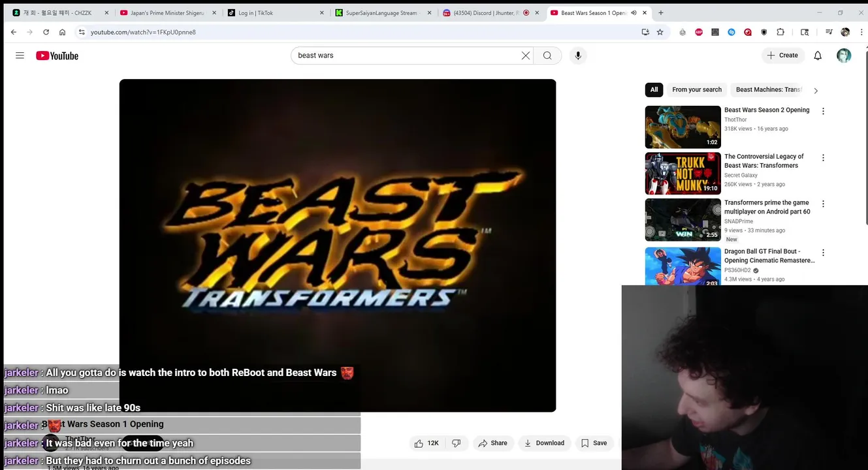Open the red circular extension icon
Screen dimensions: 868x470
[x=748, y=32]
